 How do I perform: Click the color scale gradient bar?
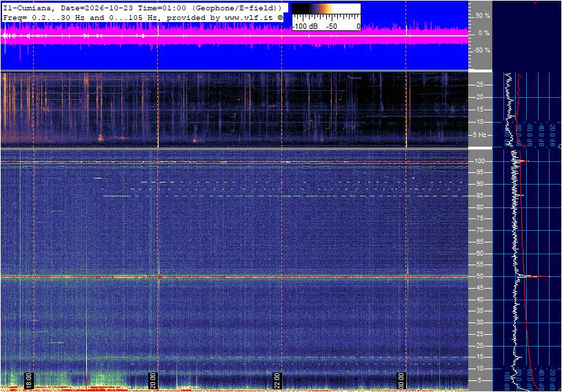[326, 8]
